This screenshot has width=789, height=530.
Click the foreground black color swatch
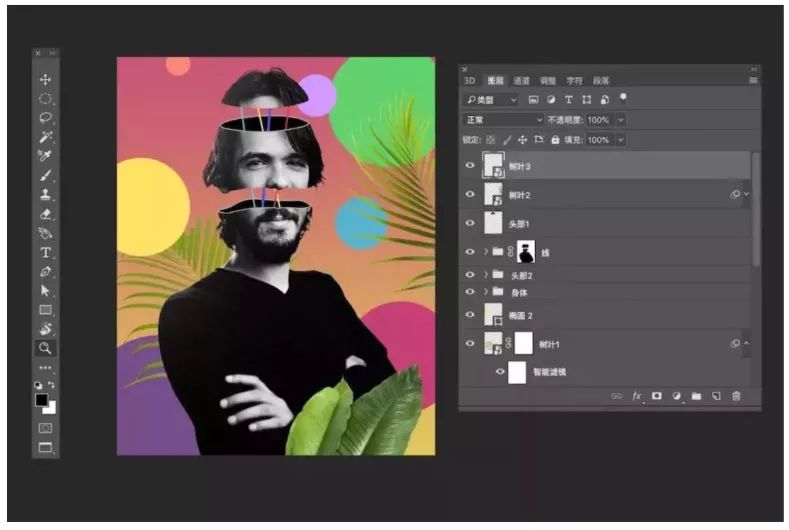[41, 400]
